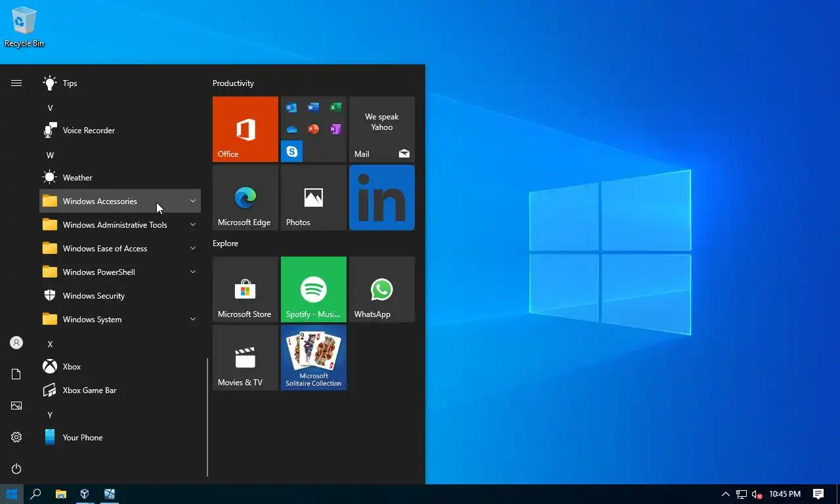Open Settings gear in Start sidebar
Image resolution: width=840 pixels, height=504 pixels.
coord(16,437)
